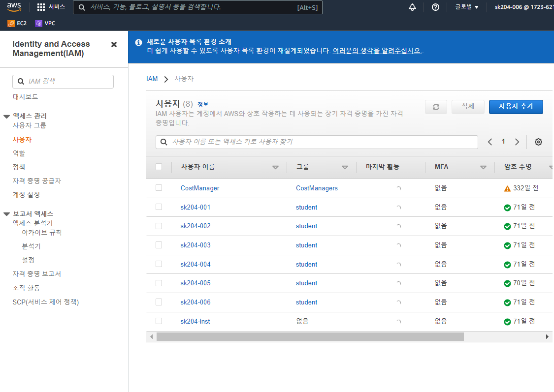Screen dimensions: 554x392
Task: Sort by 사용자 이름 column arrow
Action: [276, 168]
